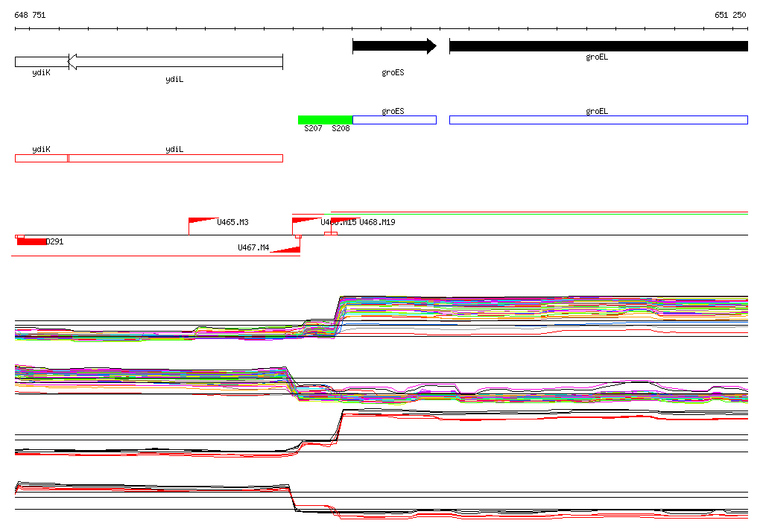Click the U468.M19 label text
The image size is (763, 532).
[377, 222]
